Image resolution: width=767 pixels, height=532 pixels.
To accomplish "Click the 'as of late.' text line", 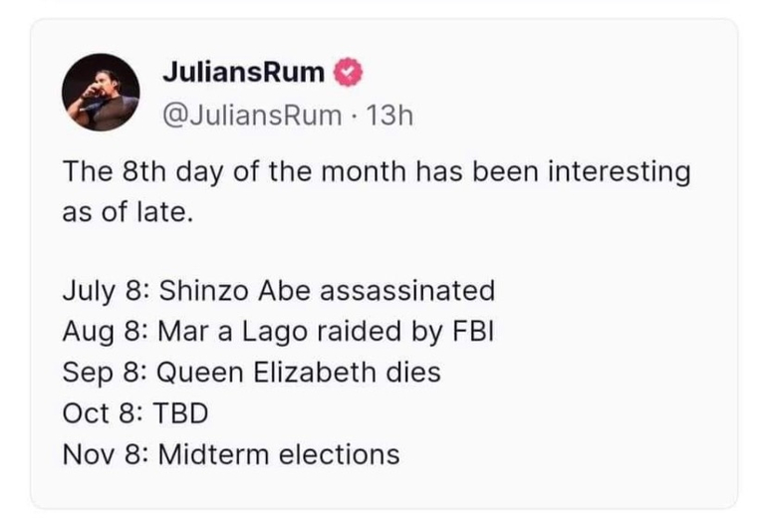I will (127, 213).
